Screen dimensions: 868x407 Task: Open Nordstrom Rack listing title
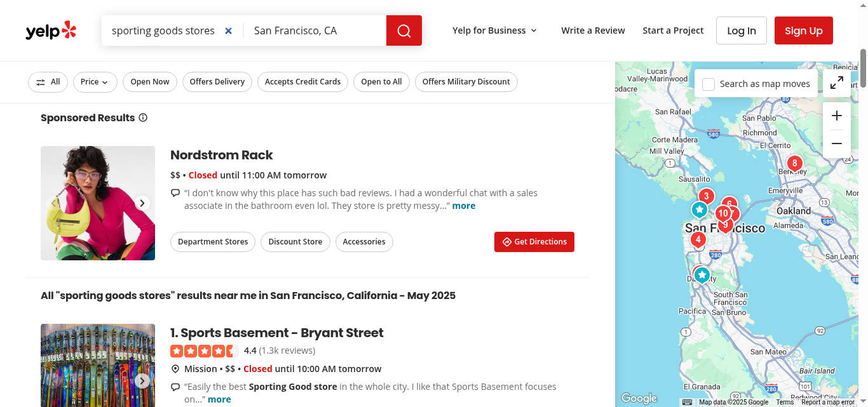[x=222, y=155]
